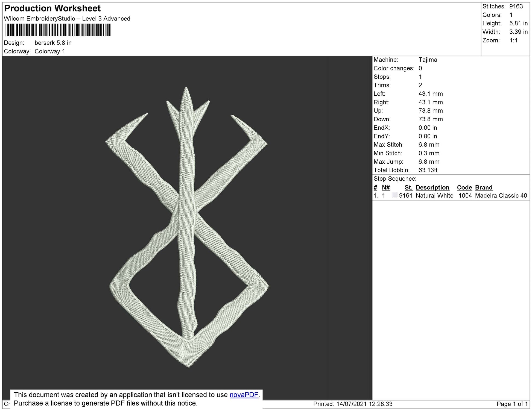
Task: Click the Machine value Tajima
Action: (428, 60)
